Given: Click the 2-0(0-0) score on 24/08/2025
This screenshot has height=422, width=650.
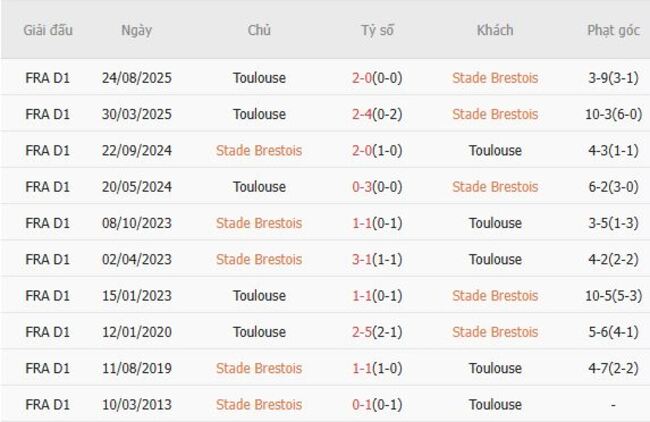Looking at the screenshot, I should click(377, 78).
